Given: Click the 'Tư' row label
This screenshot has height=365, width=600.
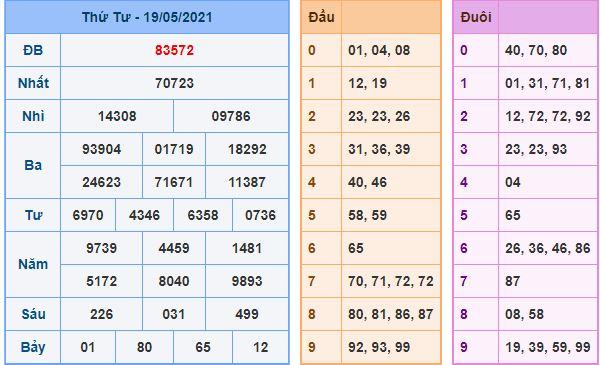Looking at the screenshot, I should [33, 215].
